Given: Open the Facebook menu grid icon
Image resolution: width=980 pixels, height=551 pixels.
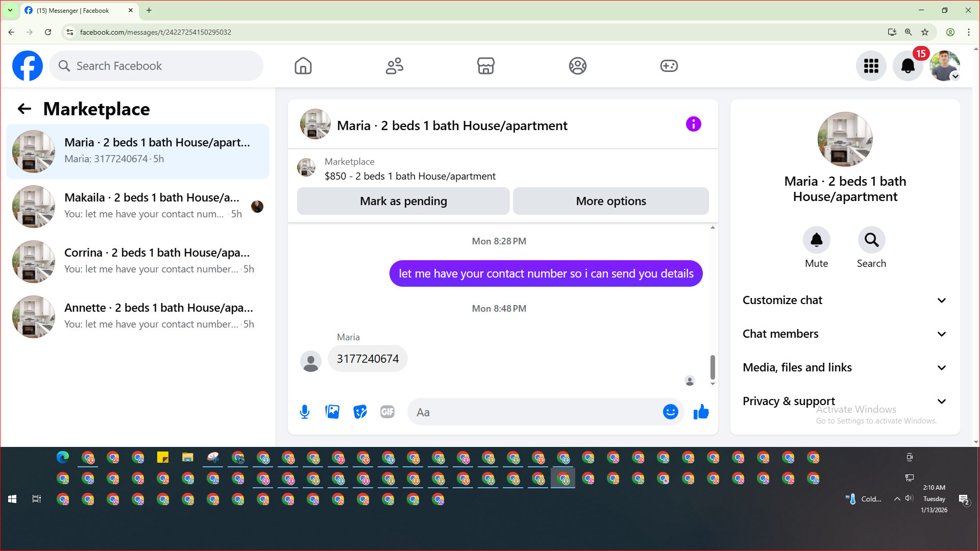Looking at the screenshot, I should pos(871,66).
